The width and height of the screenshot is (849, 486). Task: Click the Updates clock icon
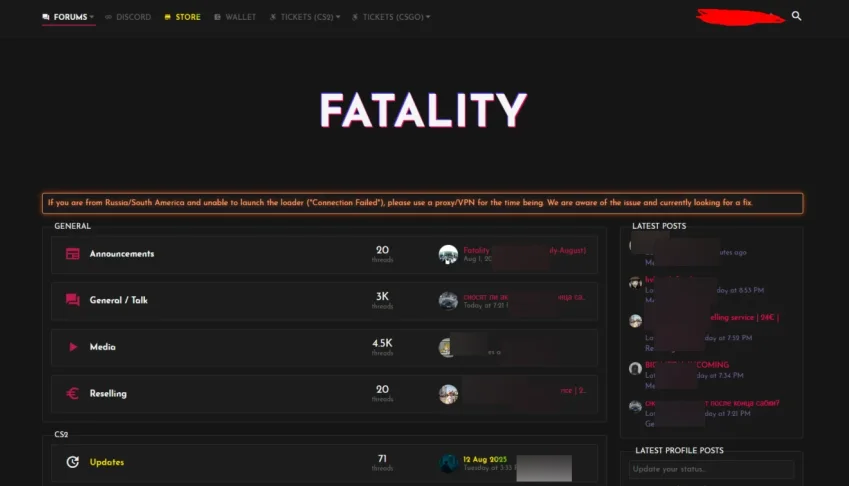73,462
